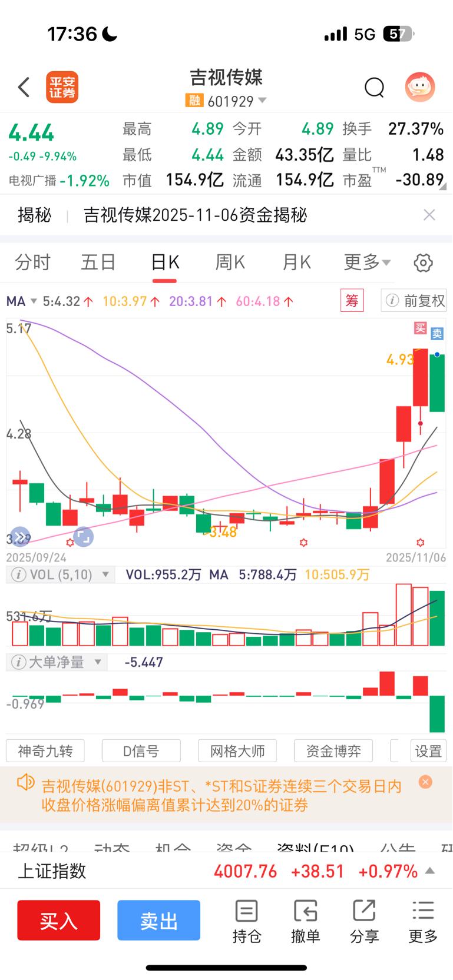453x980 pixels.
Task: Open the MA indicator dropdown
Action: 22,301
